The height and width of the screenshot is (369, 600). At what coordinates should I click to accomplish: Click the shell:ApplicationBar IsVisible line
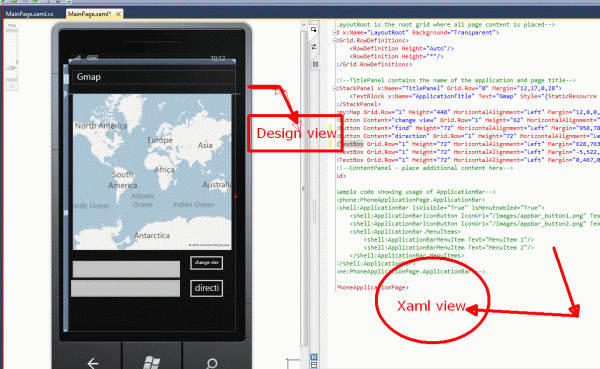(440, 208)
